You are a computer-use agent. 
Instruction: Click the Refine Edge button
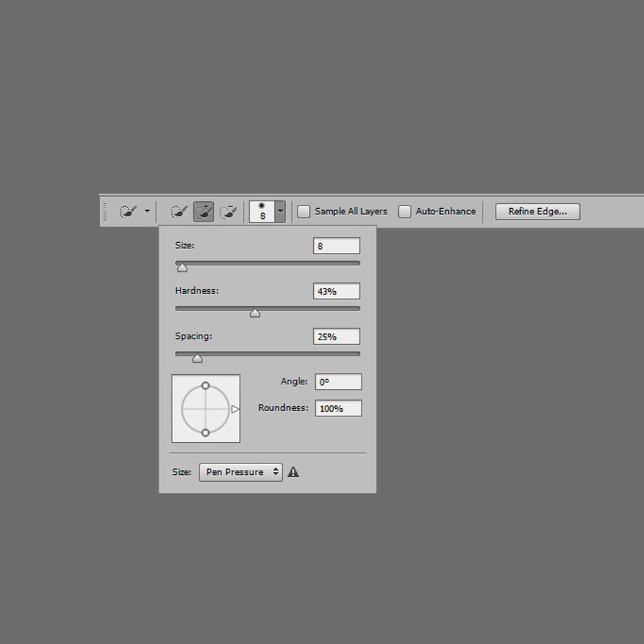point(538,211)
